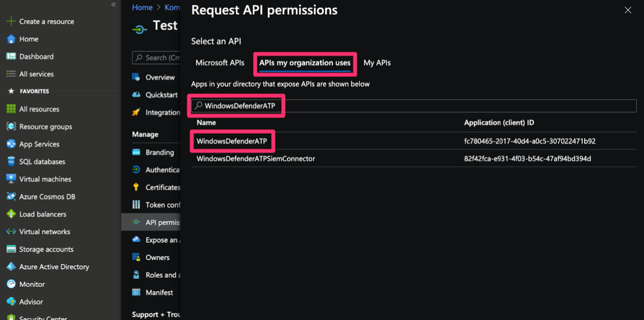Open Virtual machines monitor icon
This screenshot has height=320, width=644.
pyautogui.click(x=11, y=179)
